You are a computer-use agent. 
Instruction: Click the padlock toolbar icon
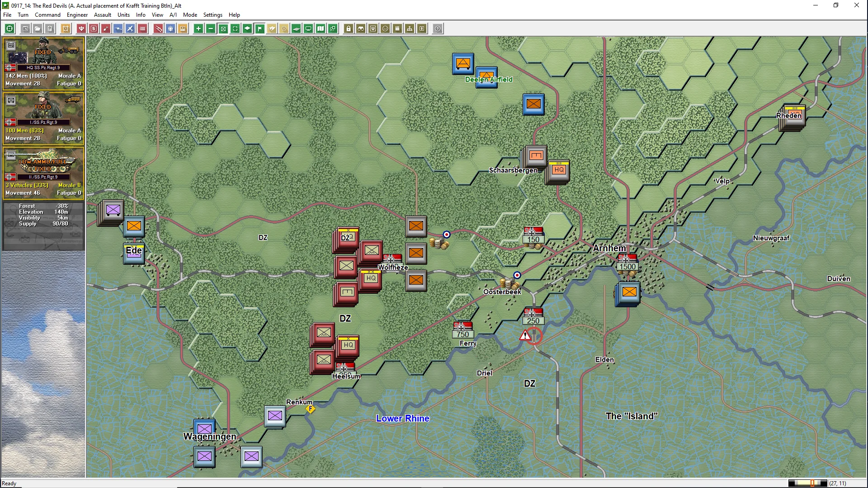(x=349, y=29)
